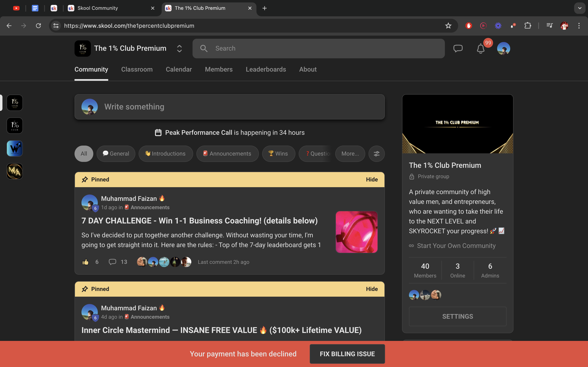
Task: Switch to the blue W community icon
Action: (x=14, y=149)
